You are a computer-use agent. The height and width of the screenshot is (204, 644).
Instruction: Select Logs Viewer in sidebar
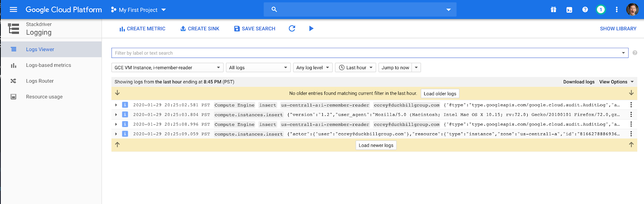pos(51,49)
